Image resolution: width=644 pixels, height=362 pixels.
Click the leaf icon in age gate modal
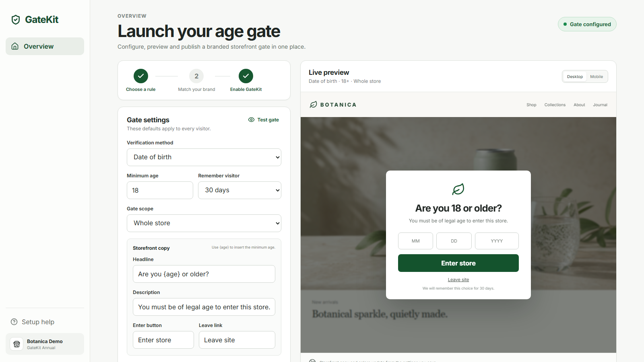(x=458, y=189)
